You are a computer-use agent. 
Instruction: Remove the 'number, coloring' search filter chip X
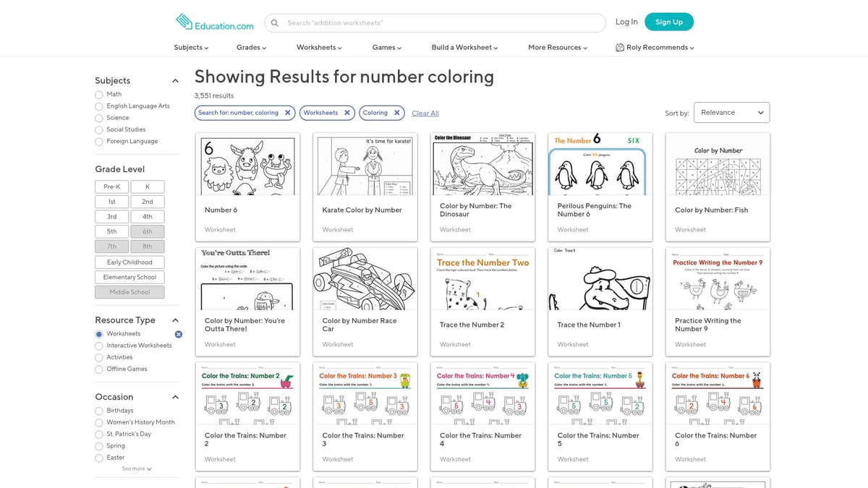(287, 113)
